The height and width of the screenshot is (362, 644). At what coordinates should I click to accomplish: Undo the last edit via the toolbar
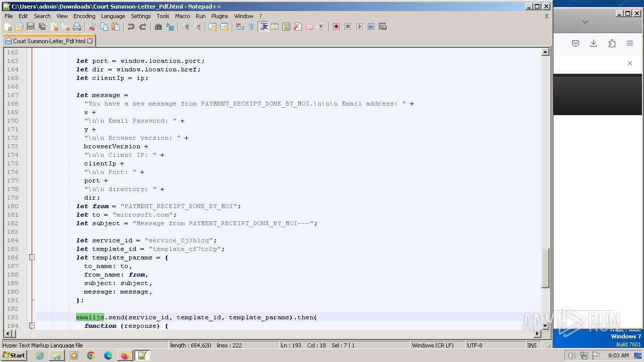click(131, 27)
